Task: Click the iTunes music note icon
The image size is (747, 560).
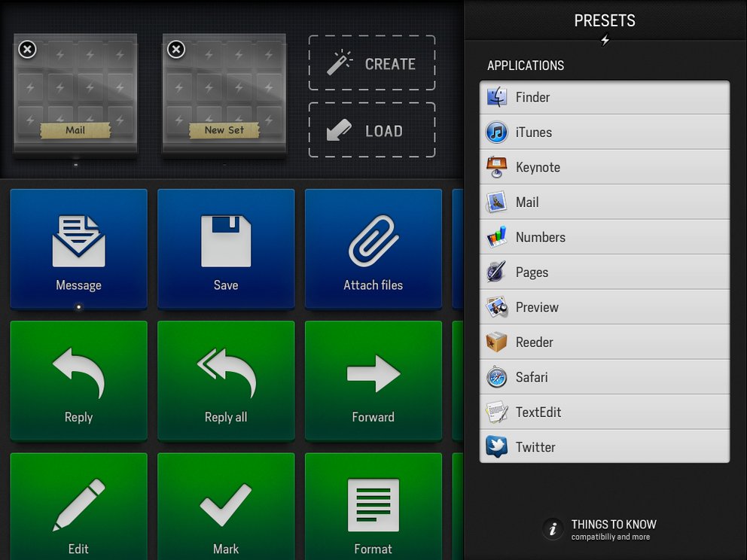Action: tap(496, 132)
